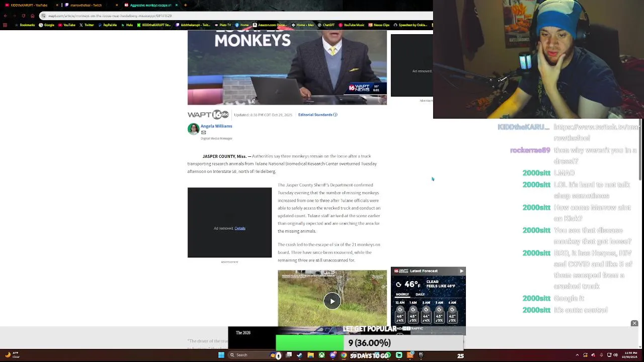Open the Windows Start menu
This screenshot has width=644, height=362.
(221, 355)
